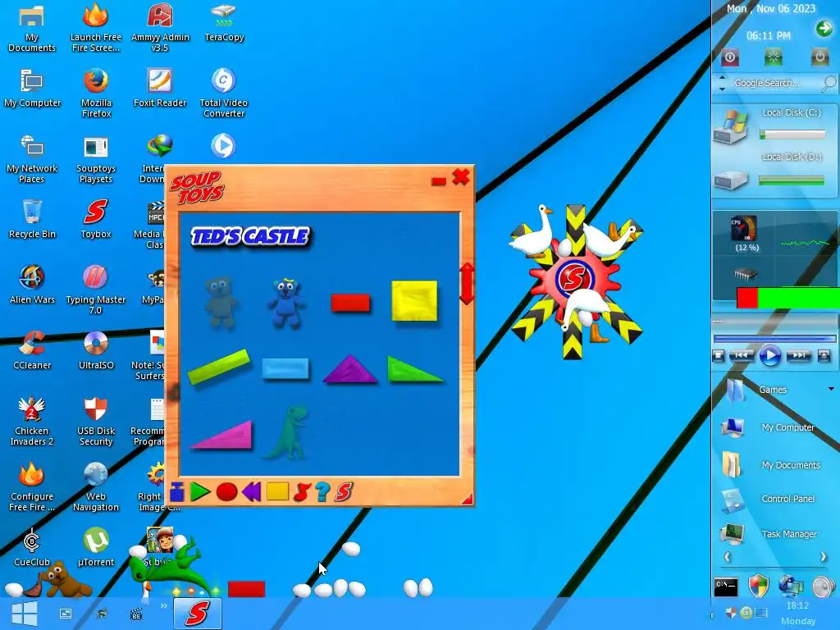Screen dimensions: 840x630
Task: Click the green play arrow in Soup Toys
Action: tap(200, 492)
